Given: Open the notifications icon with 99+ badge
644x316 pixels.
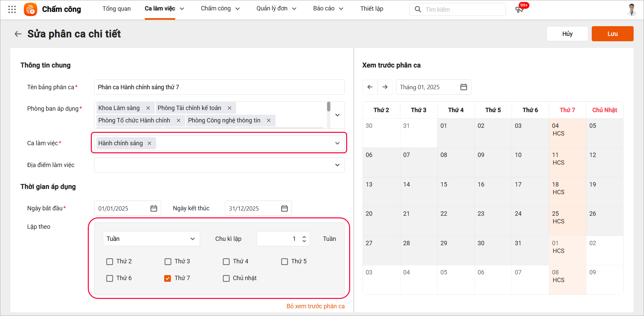Looking at the screenshot, I should (x=519, y=9).
